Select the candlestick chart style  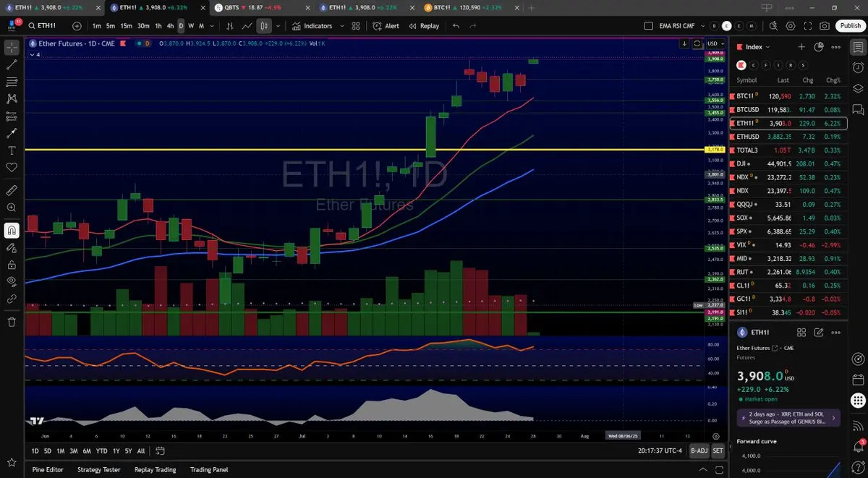[x=264, y=26]
